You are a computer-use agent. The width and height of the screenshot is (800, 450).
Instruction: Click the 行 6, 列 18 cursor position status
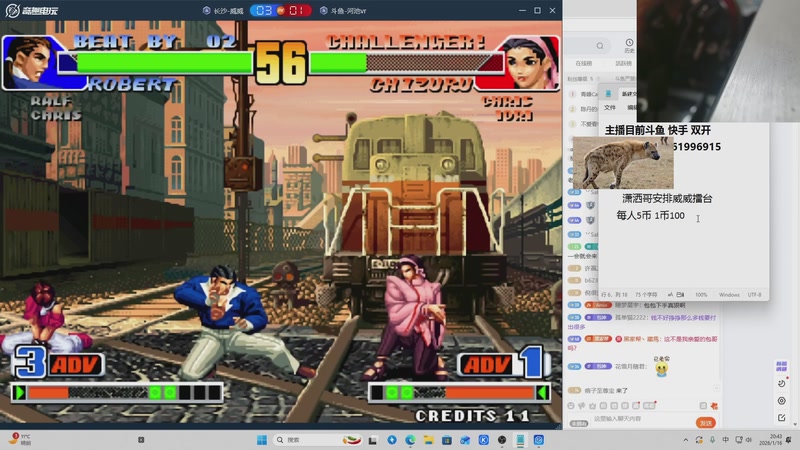[x=614, y=295]
